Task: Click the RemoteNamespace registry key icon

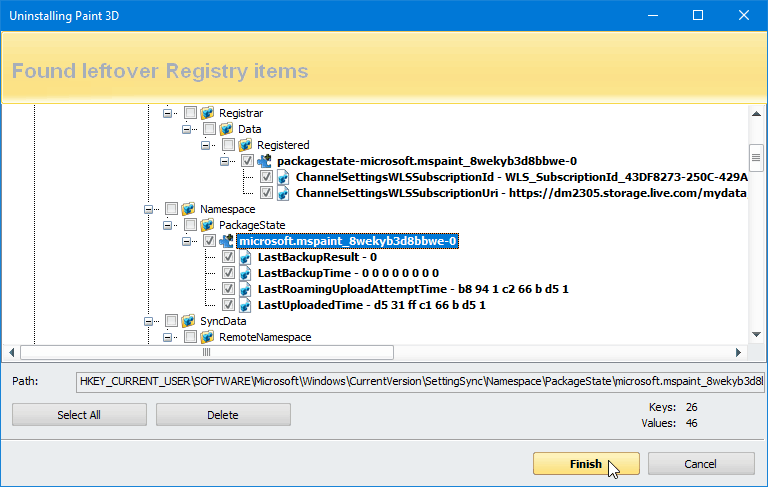Action: click(x=207, y=337)
